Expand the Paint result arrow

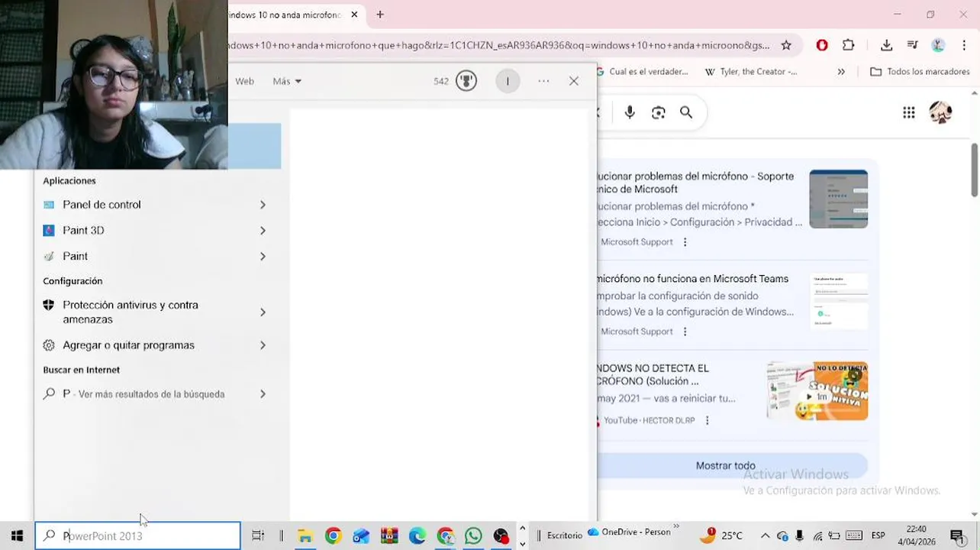[263, 257]
